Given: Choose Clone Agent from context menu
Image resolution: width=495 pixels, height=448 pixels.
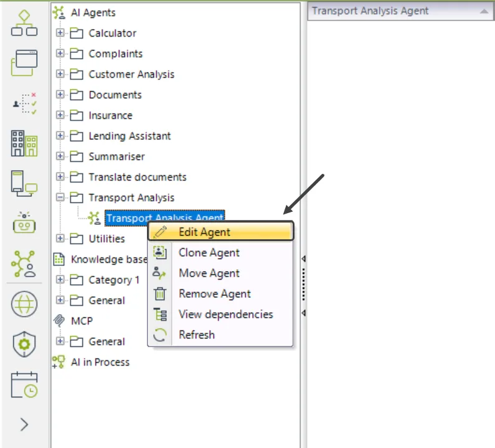Looking at the screenshot, I should (x=221, y=252).
